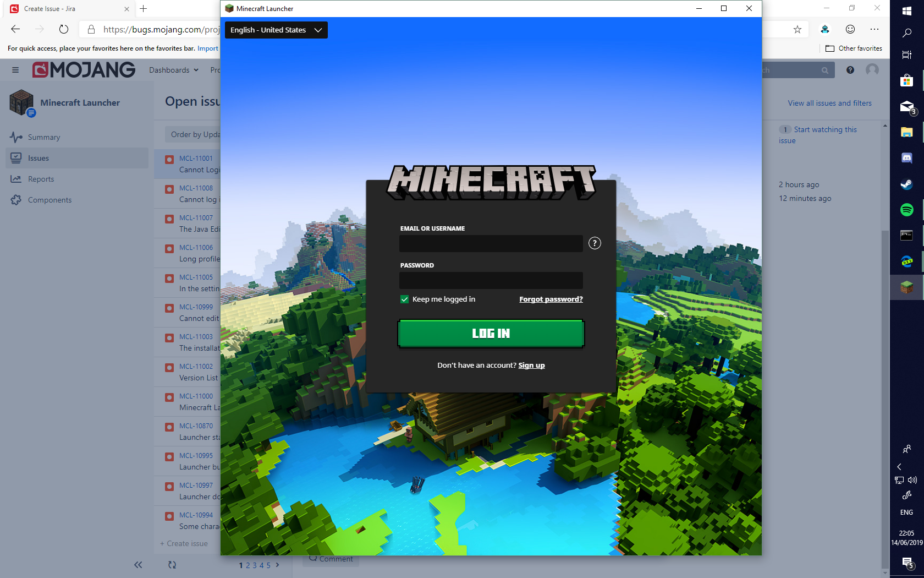924x578 pixels.
Task: Open Windows Search from the taskbar
Action: (x=907, y=33)
